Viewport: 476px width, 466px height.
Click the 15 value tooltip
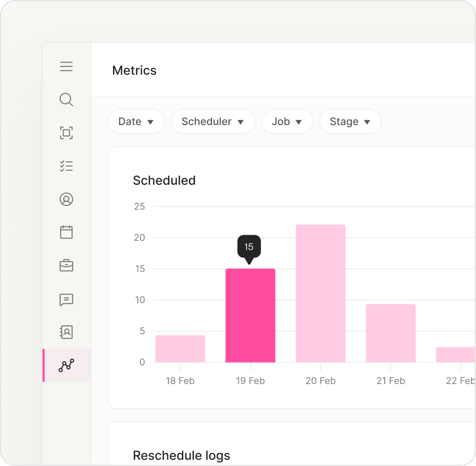tap(249, 246)
